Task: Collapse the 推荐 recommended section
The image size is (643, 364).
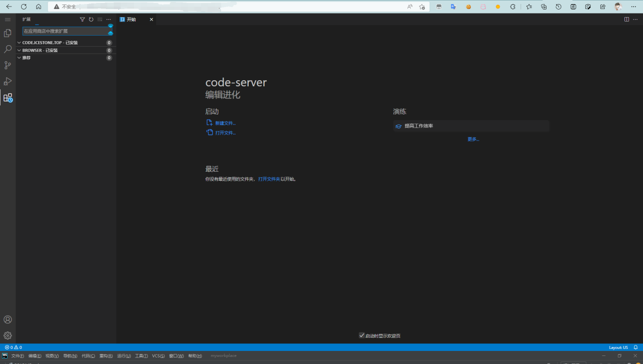Action: 19,58
